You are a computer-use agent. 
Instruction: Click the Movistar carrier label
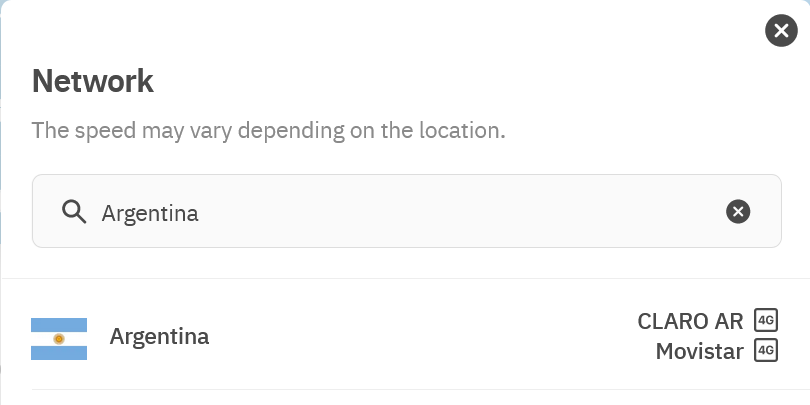pos(699,351)
